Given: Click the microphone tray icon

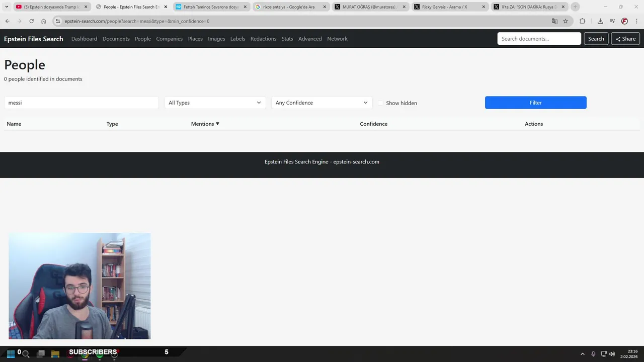Looking at the screenshot, I should tap(593, 354).
